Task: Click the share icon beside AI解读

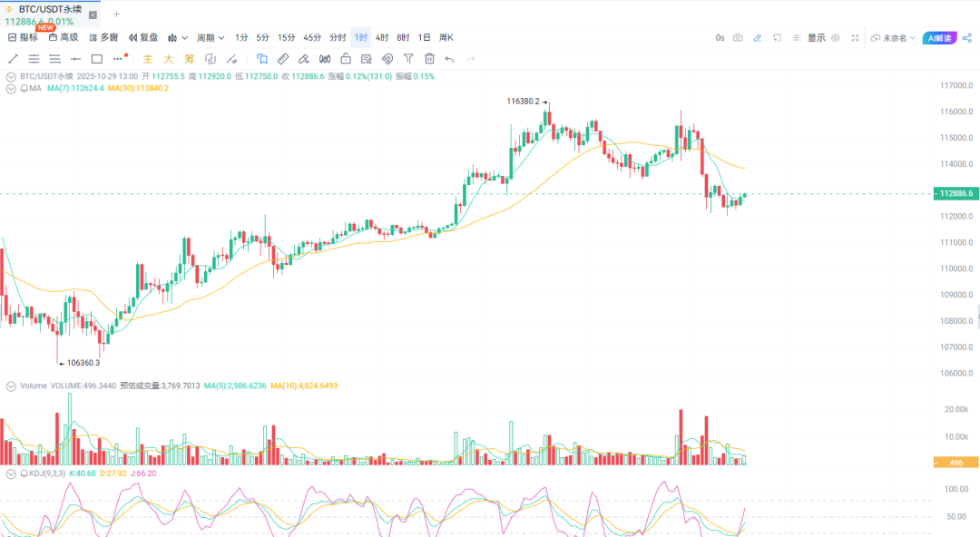Action: [966, 38]
